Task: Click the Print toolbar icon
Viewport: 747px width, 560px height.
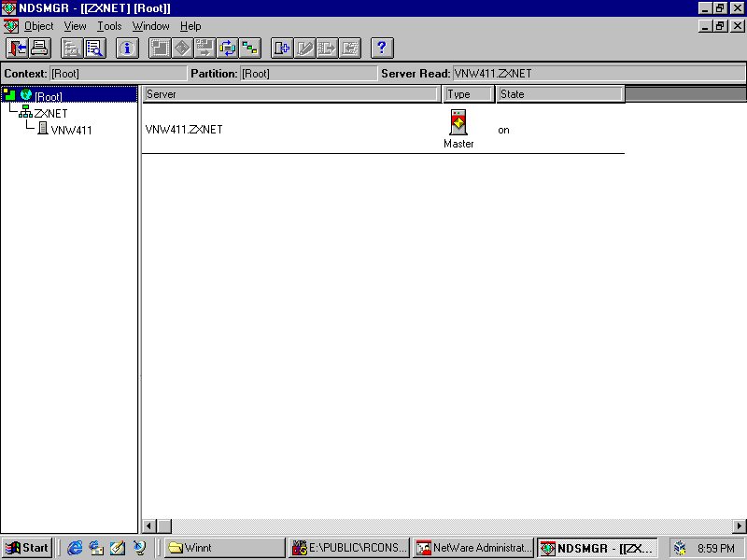Action: click(x=39, y=49)
